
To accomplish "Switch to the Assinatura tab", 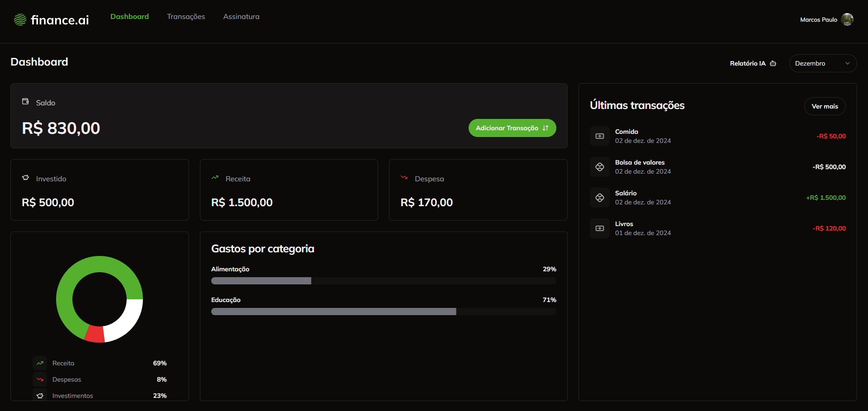I will tap(241, 17).
